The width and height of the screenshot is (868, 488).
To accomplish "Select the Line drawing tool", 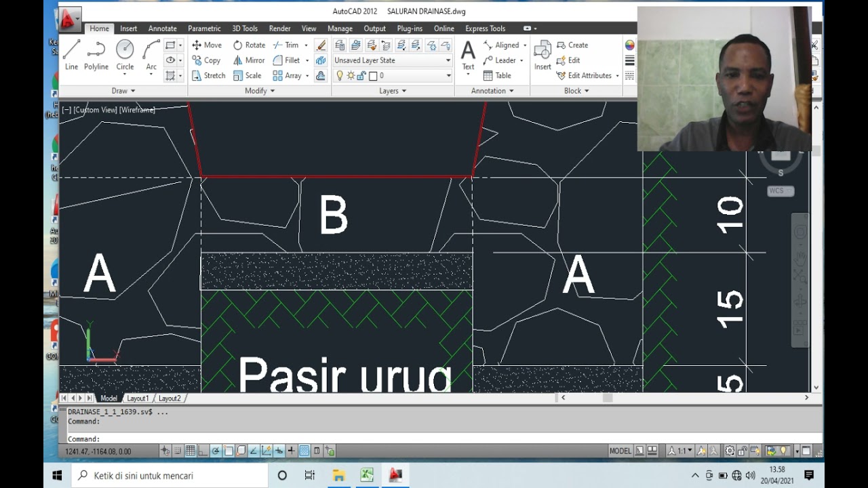I will pyautogui.click(x=71, y=55).
